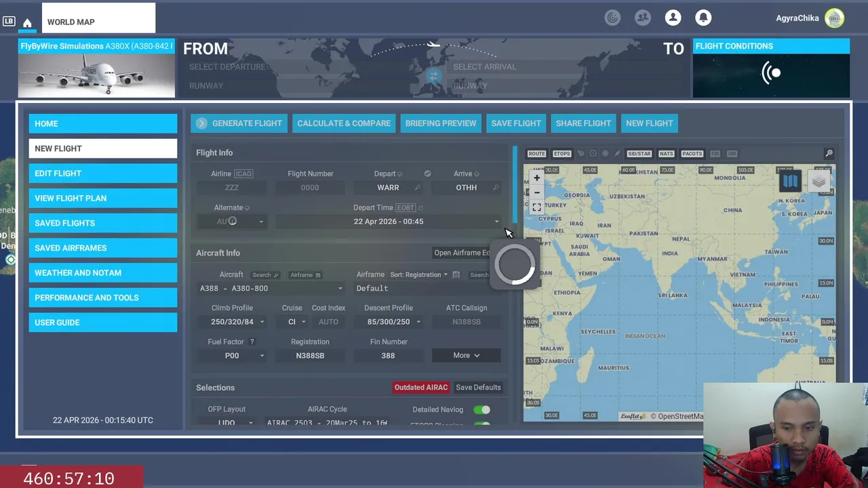Click the AgyraChika avatar badge
This screenshot has width=868, height=488.
point(834,18)
